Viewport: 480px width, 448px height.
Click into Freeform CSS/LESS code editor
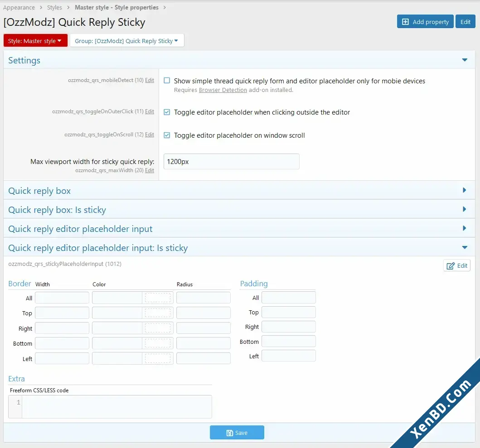point(116,407)
